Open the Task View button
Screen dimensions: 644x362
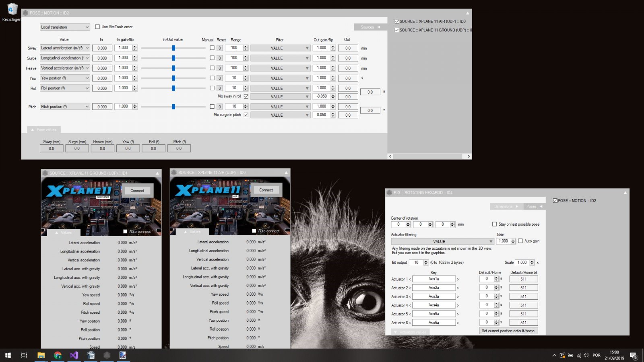coord(24,355)
